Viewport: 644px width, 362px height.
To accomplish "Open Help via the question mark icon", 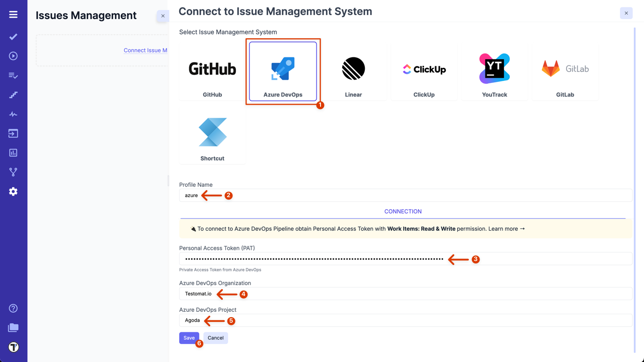I will coord(13,308).
